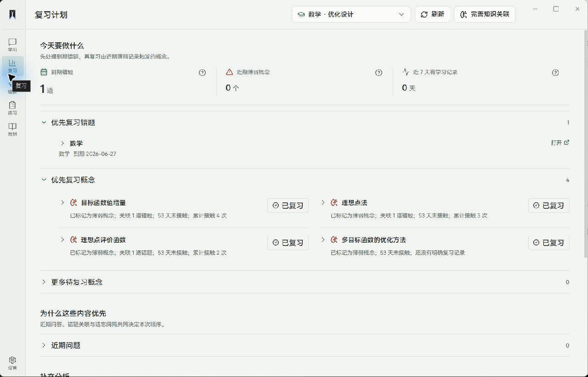Show help for 近 7 天有学习记录 card
Viewport: 588px width, 377px height.
point(555,73)
